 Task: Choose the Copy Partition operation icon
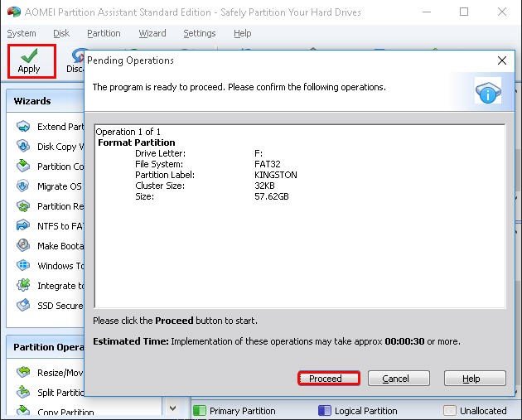pos(23,411)
